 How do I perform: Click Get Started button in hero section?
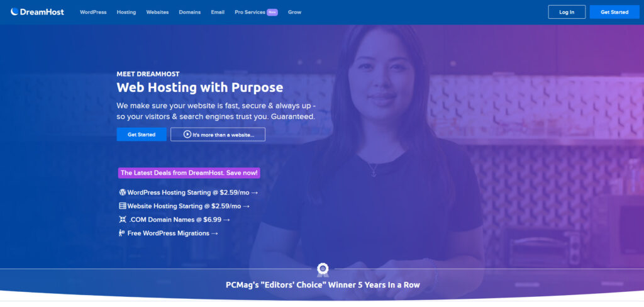pos(142,135)
